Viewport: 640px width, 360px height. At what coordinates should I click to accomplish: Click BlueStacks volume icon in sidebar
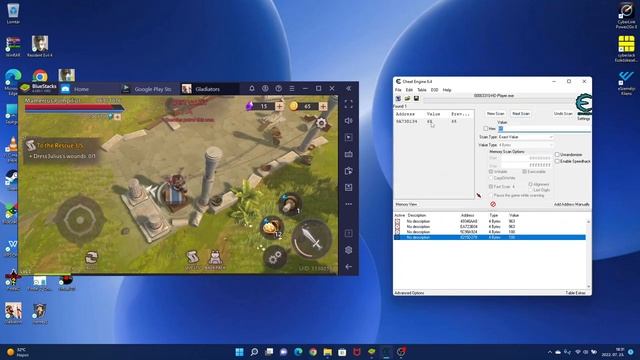tap(349, 121)
